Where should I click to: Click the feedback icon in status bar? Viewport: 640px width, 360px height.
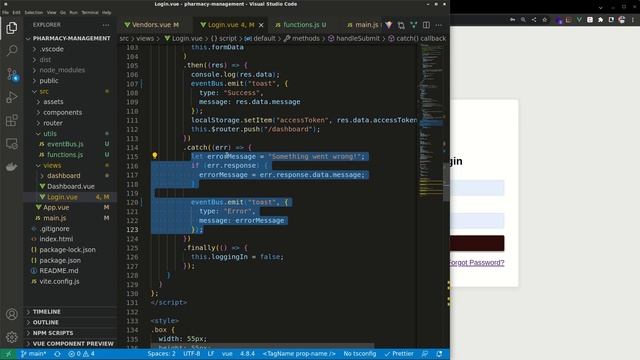click(x=425, y=354)
